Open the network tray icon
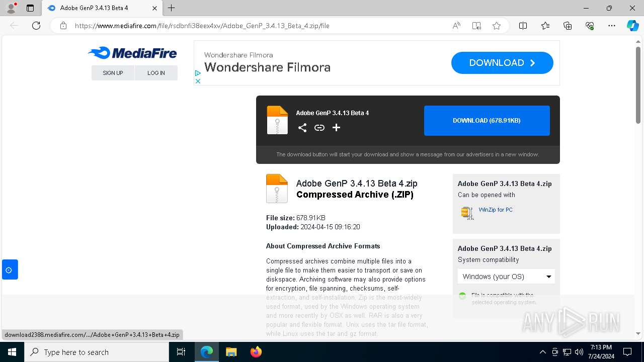 pyautogui.click(x=567, y=352)
